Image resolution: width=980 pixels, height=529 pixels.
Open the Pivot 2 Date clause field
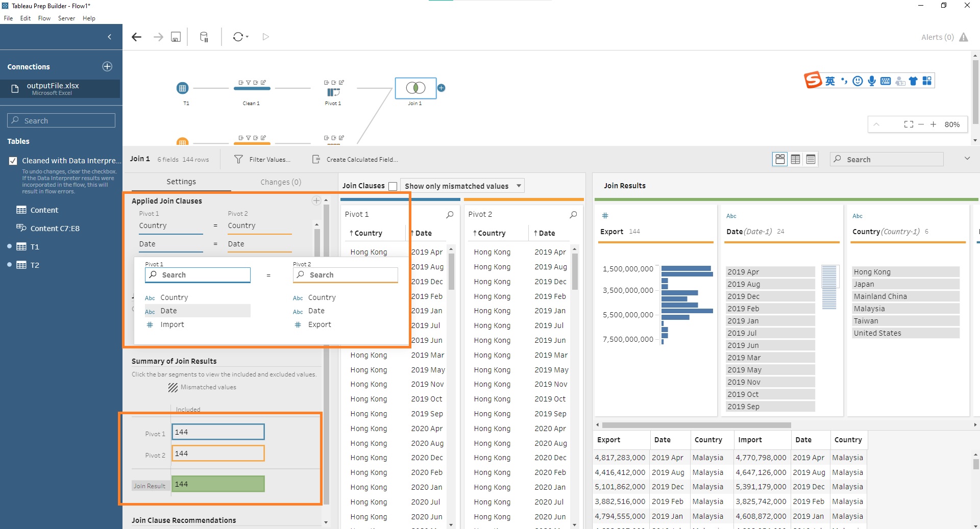point(260,244)
